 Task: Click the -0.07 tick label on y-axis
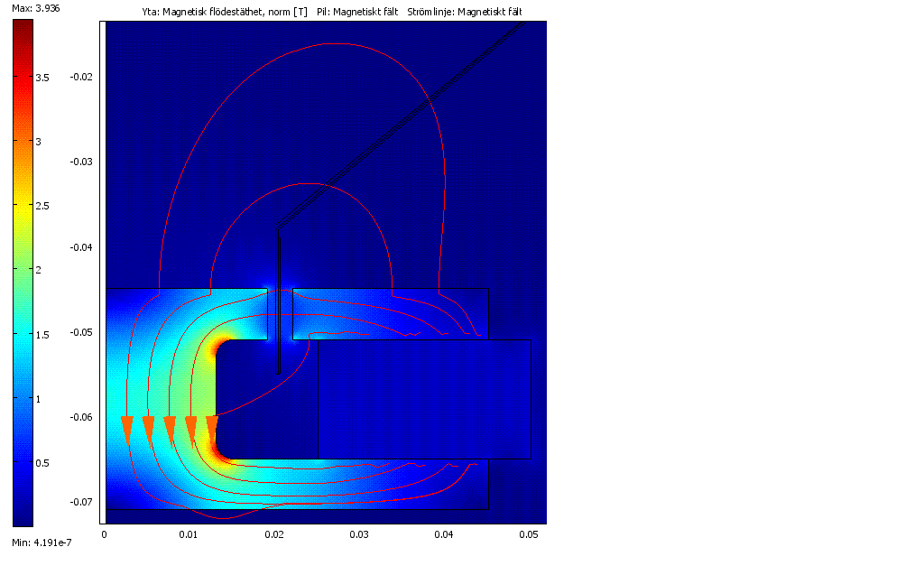[80, 502]
